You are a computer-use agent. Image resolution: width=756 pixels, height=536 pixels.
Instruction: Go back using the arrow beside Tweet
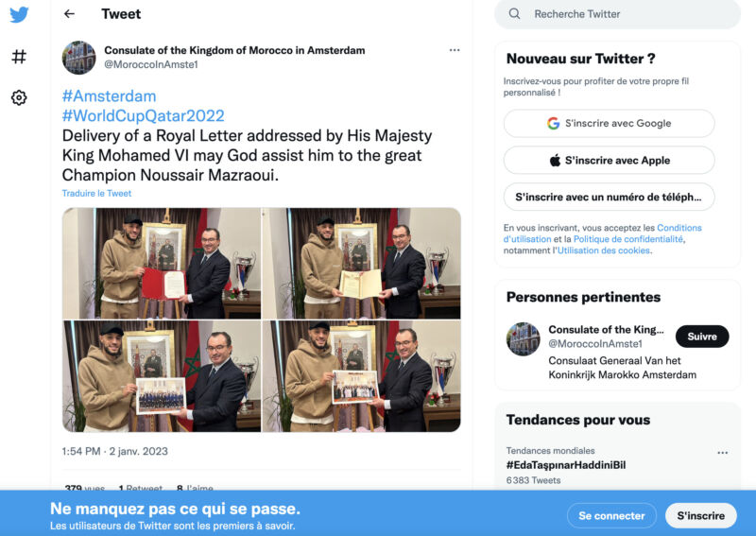[x=69, y=14]
